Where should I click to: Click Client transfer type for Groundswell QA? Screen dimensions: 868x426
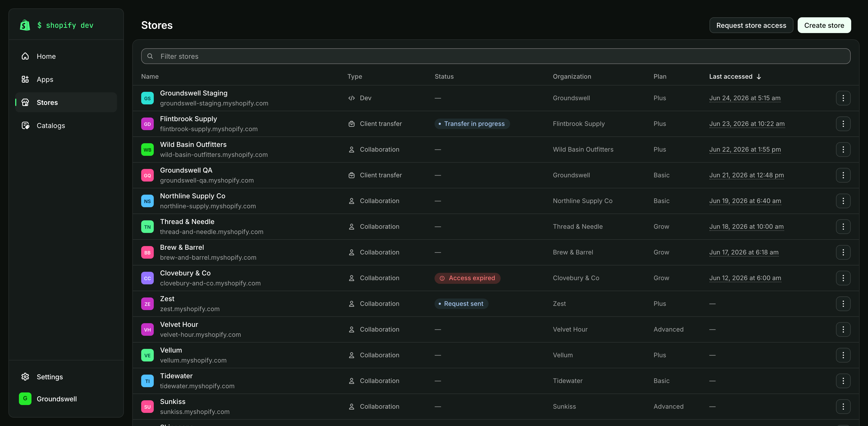375,175
